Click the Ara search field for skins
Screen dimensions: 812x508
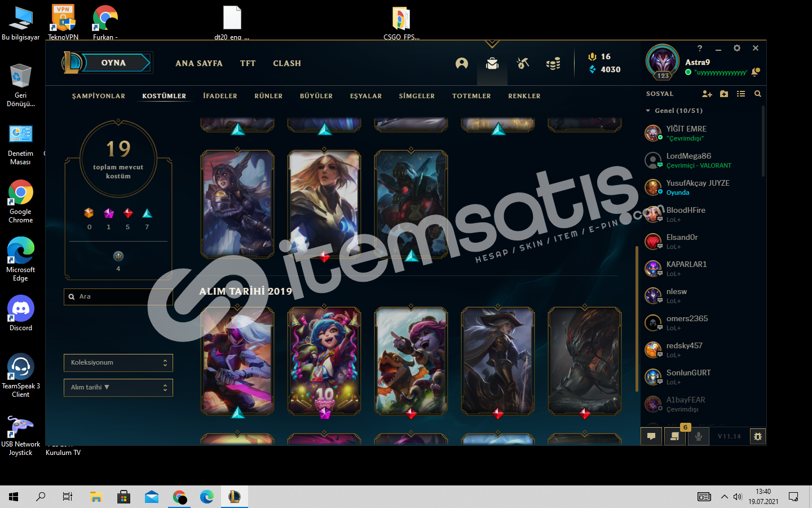click(118, 296)
